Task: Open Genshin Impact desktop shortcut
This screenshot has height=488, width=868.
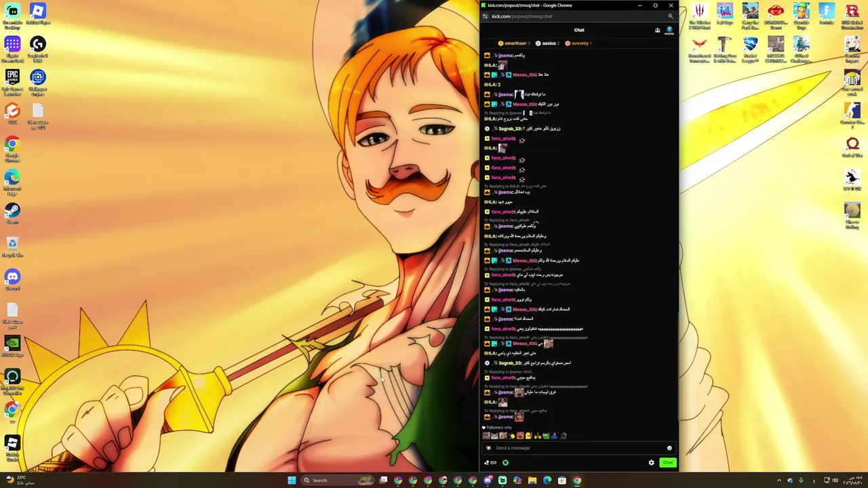Action: click(x=852, y=50)
